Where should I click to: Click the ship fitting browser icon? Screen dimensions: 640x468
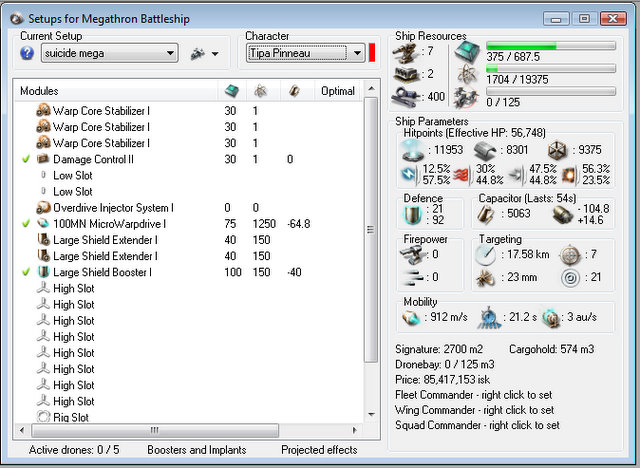[x=198, y=53]
